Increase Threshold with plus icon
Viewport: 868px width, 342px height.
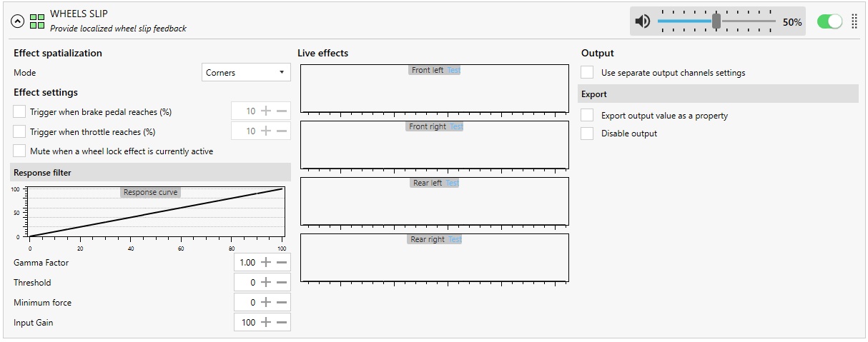point(266,283)
